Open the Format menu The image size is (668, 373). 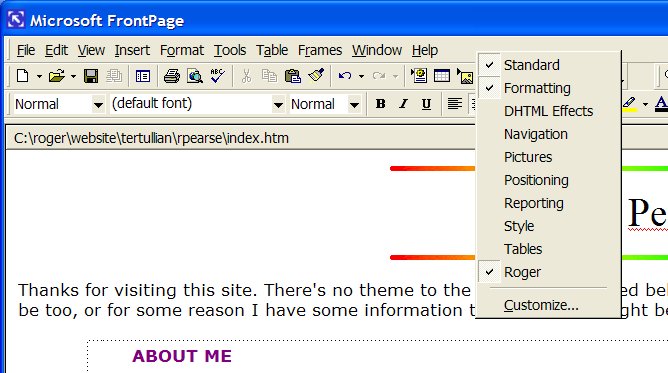pyautogui.click(x=182, y=50)
